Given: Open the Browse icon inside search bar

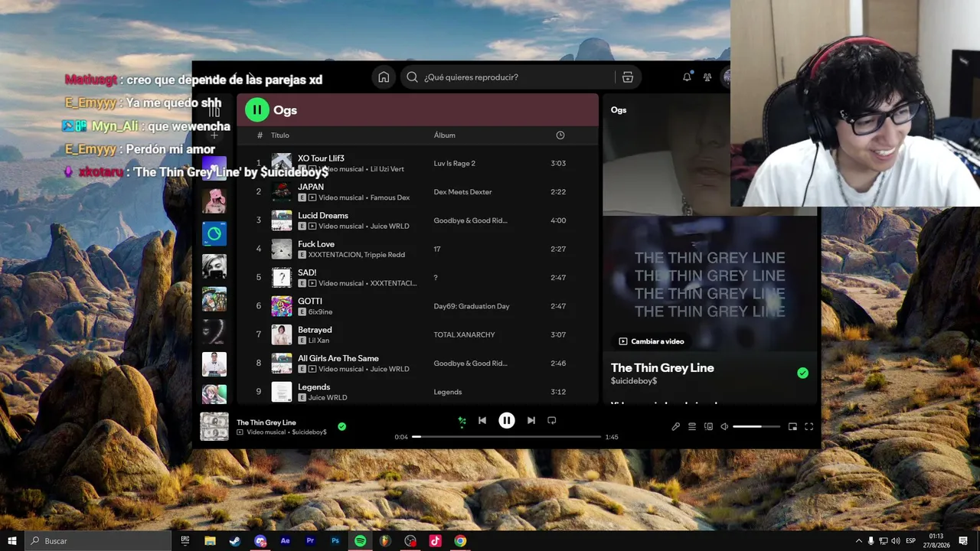Looking at the screenshot, I should click(627, 77).
